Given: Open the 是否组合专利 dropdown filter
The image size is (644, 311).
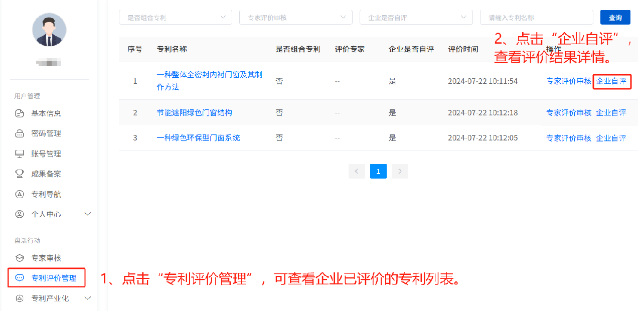Looking at the screenshot, I should 175,18.
